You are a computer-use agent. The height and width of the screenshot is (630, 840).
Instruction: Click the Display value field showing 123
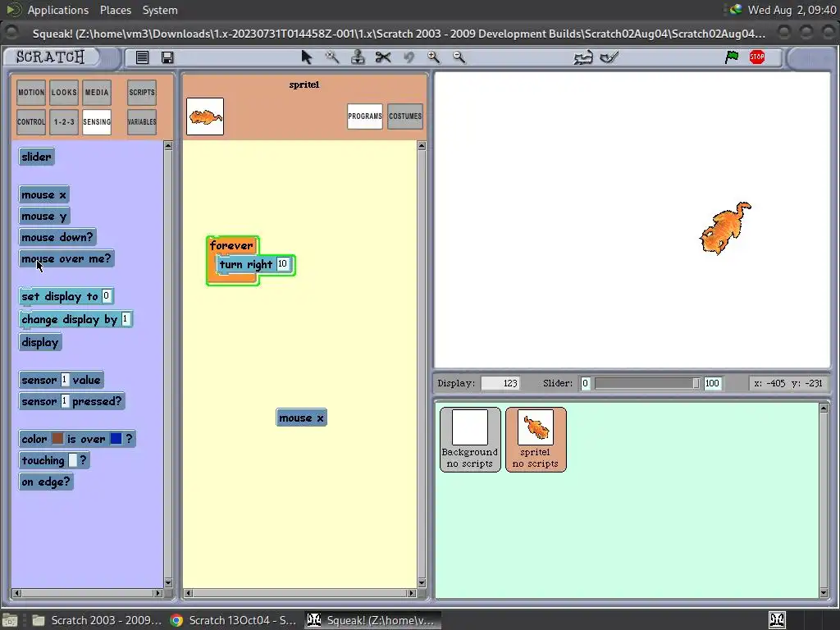[500, 383]
